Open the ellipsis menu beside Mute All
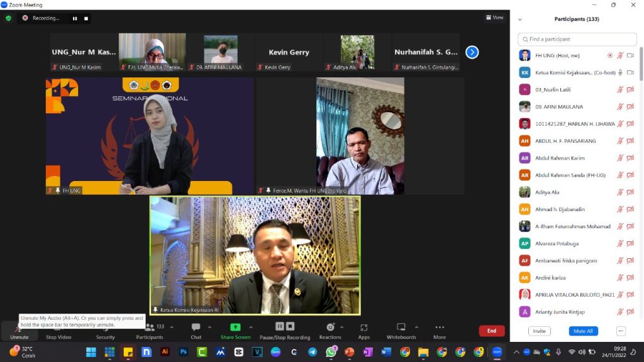 point(621,331)
